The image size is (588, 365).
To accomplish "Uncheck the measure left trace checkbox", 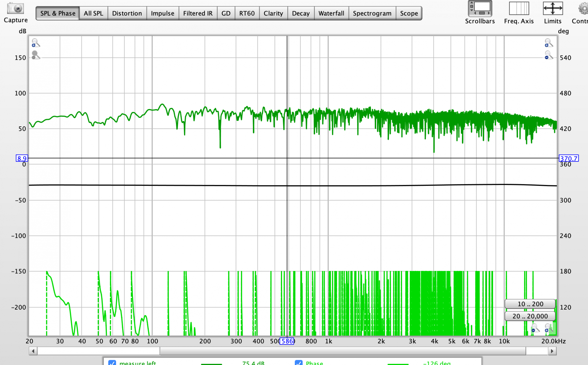I will (112, 363).
